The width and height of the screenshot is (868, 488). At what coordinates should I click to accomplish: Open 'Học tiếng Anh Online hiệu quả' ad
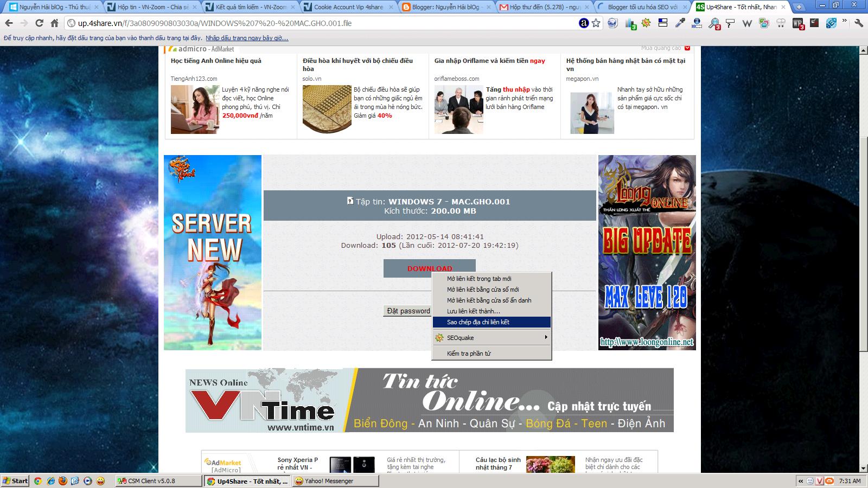(216, 61)
